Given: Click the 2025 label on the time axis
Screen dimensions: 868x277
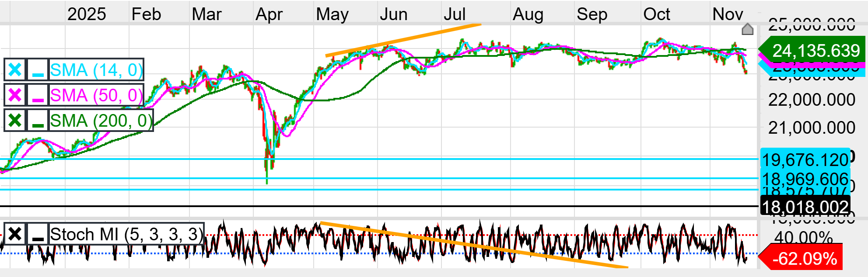Looking at the screenshot, I should tap(87, 14).
